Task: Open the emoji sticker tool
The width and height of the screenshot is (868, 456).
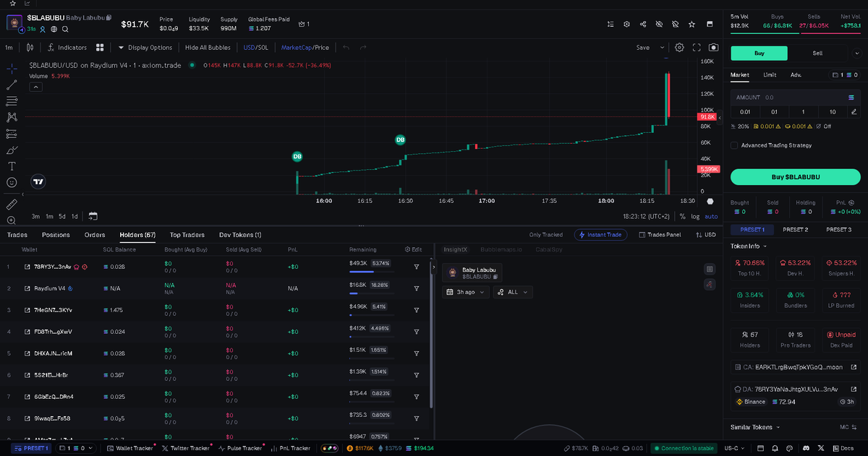Action: coord(12,182)
